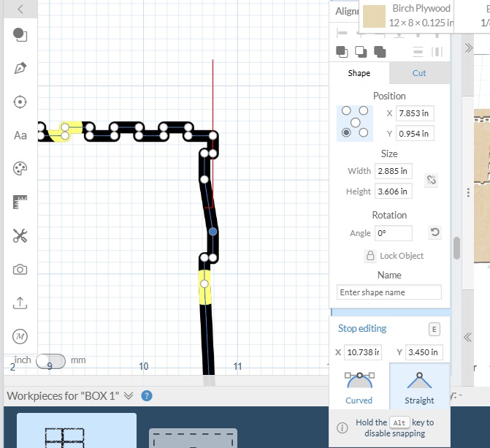
Task: Click the camera image trace icon
Action: point(20,270)
